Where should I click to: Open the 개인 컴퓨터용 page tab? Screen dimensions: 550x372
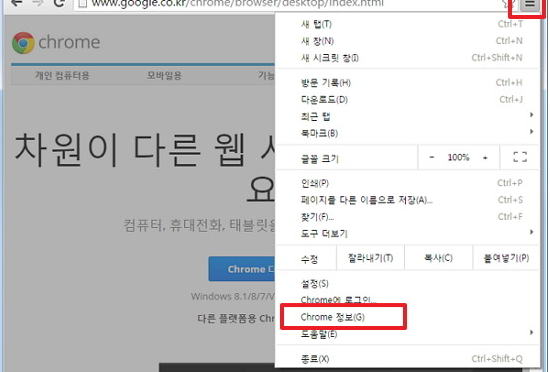(x=62, y=75)
